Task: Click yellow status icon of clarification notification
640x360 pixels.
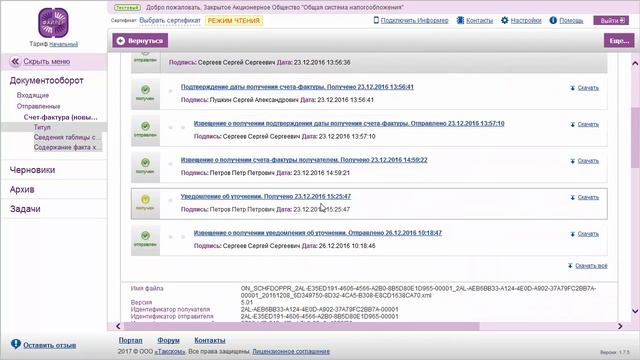Action: (145, 199)
